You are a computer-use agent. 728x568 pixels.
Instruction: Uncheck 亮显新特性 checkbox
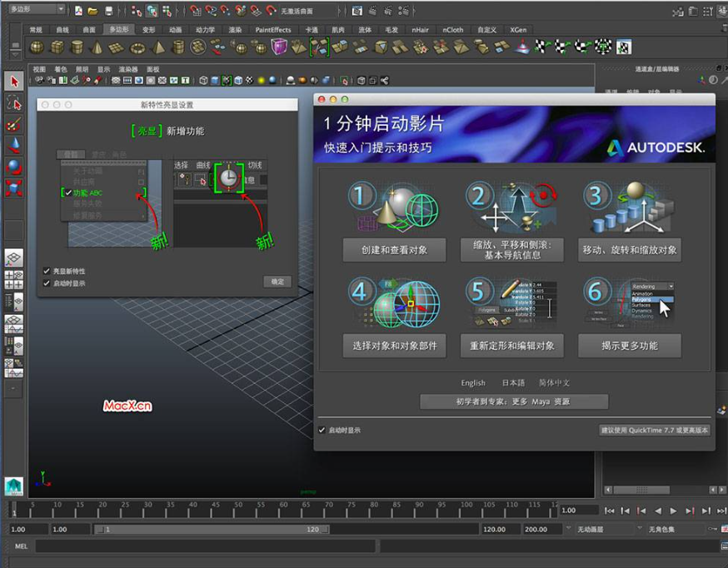pos(47,271)
